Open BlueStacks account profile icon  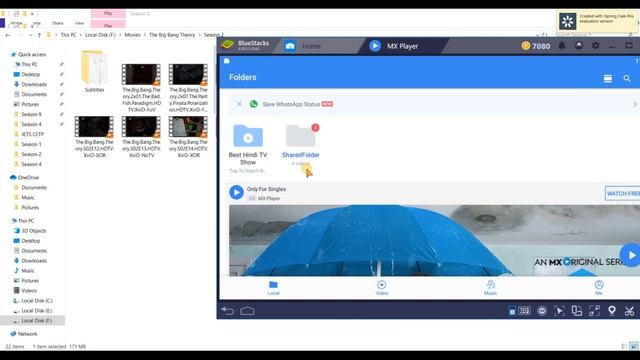tap(579, 46)
